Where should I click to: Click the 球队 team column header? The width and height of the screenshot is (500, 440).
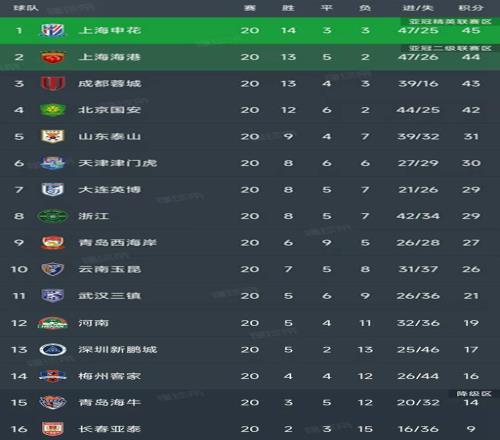26,8
